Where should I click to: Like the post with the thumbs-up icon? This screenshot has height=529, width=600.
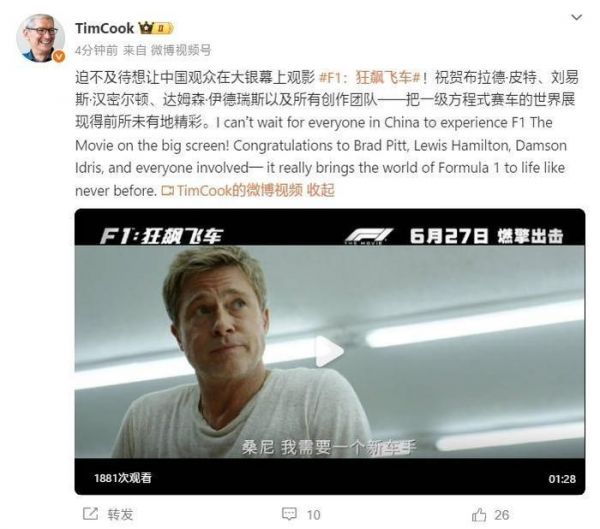point(477,514)
